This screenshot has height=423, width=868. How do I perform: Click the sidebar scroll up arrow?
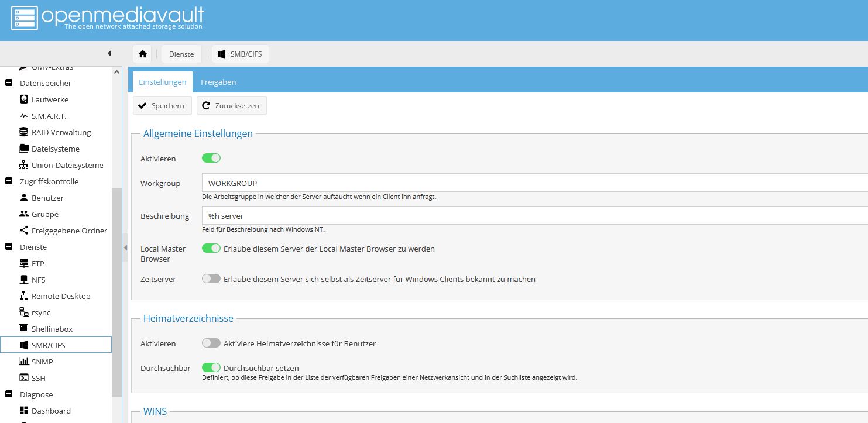[116, 72]
